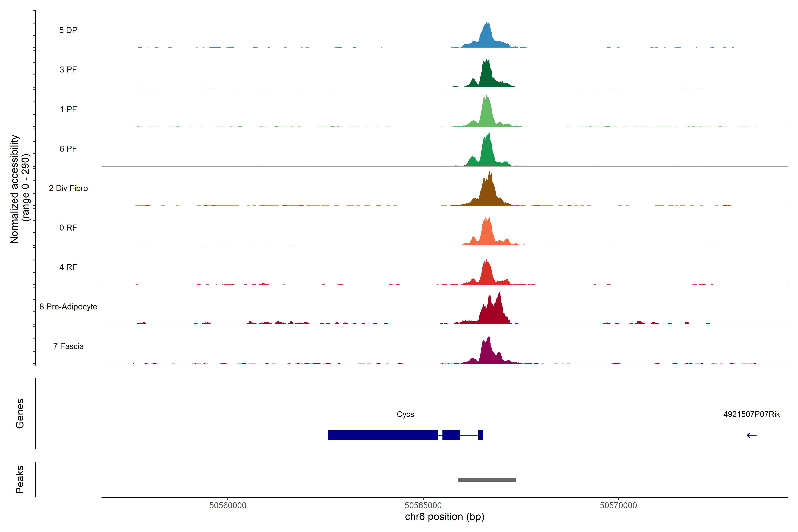The height and width of the screenshot is (532, 798).
Task: Click the 50565000 axis tick label
Action: (423, 505)
